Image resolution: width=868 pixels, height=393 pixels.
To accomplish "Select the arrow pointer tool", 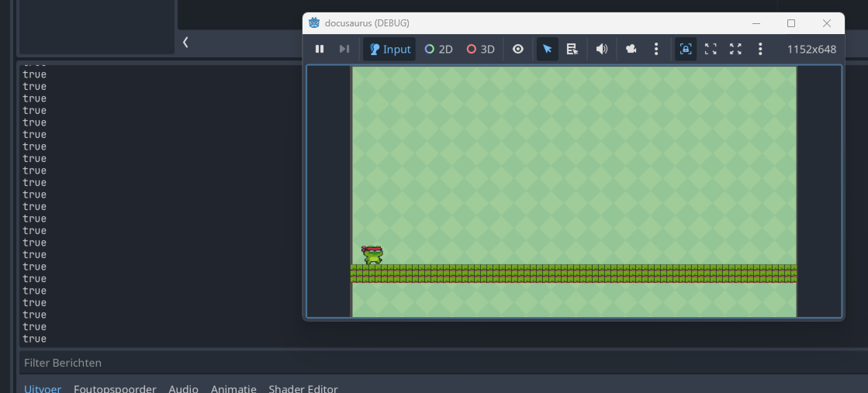I will [x=548, y=49].
